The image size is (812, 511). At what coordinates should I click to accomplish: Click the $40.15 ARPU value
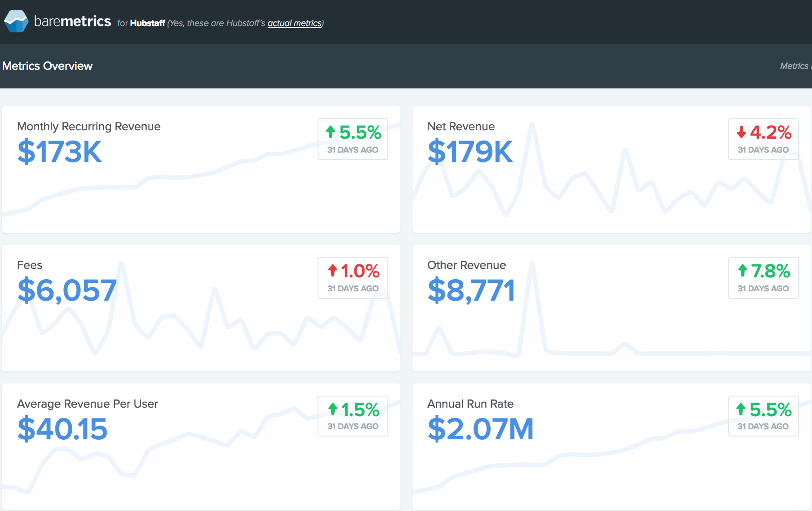point(62,429)
